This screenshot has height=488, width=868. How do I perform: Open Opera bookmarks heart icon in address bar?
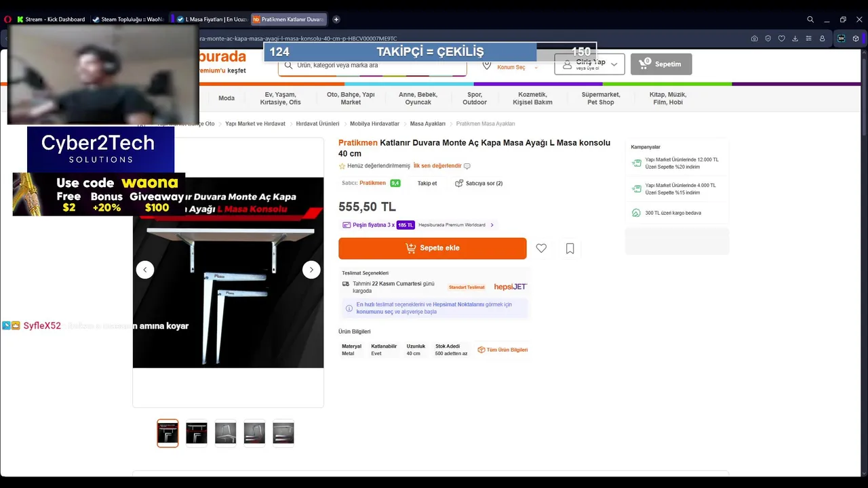click(781, 39)
